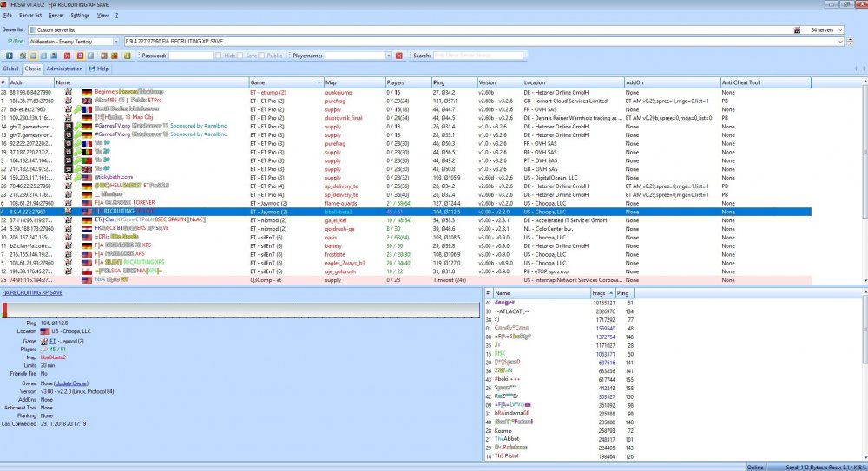Click inside the Password input field
The image size is (868, 471).
[x=190, y=56]
